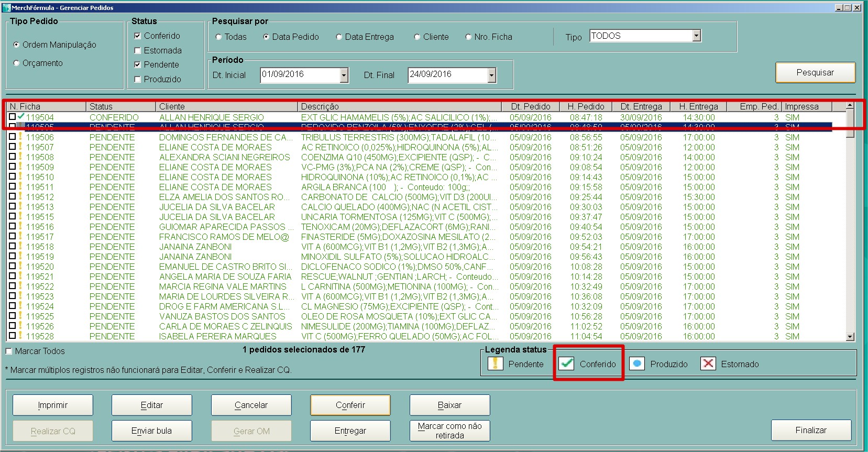Click the Pendente yellow exclamation legend icon

[x=495, y=363]
